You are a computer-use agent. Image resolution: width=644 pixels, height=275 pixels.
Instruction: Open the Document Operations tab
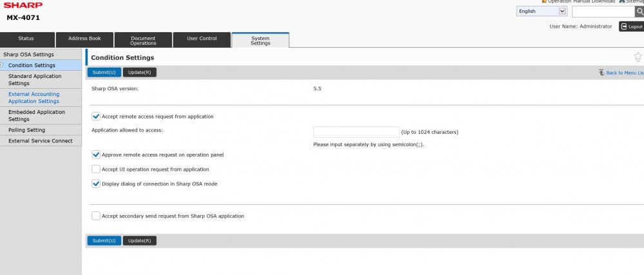(143, 40)
